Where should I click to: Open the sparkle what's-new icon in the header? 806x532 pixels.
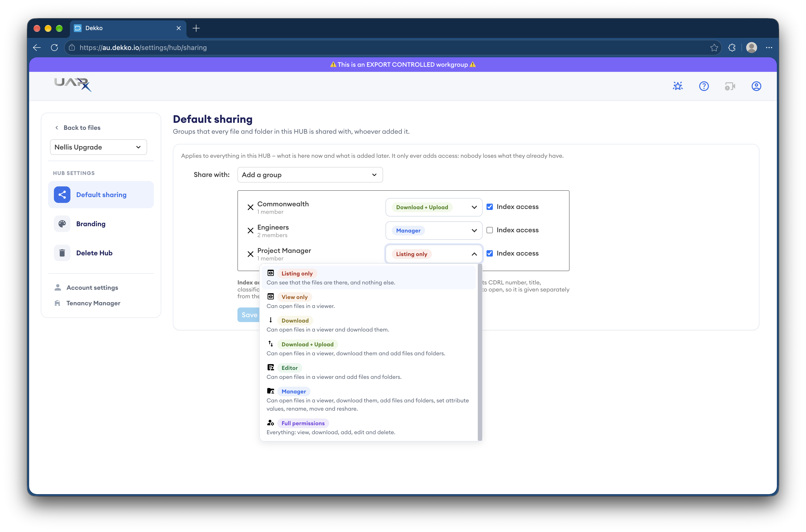pyautogui.click(x=677, y=86)
